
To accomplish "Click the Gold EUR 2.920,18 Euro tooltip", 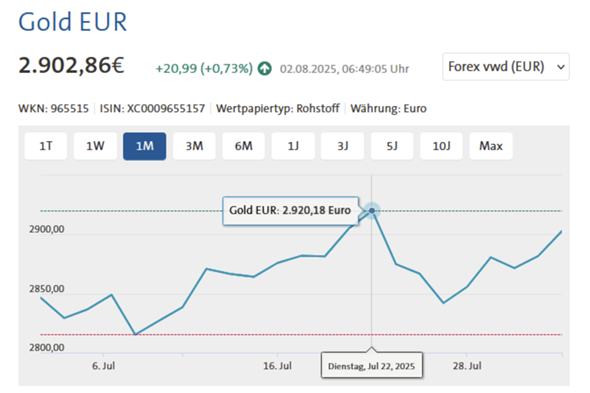I will 290,210.
